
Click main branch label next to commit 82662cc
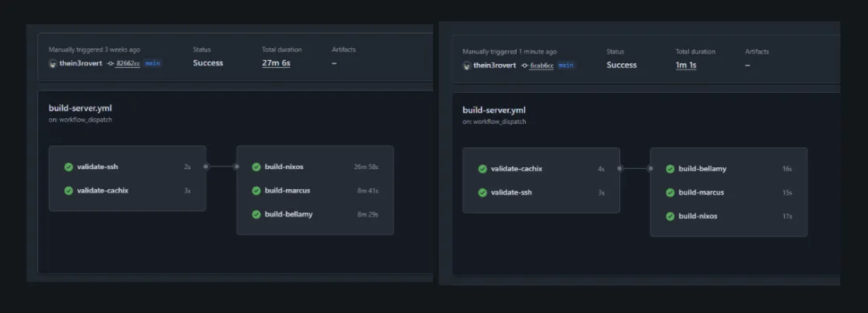[x=153, y=63]
